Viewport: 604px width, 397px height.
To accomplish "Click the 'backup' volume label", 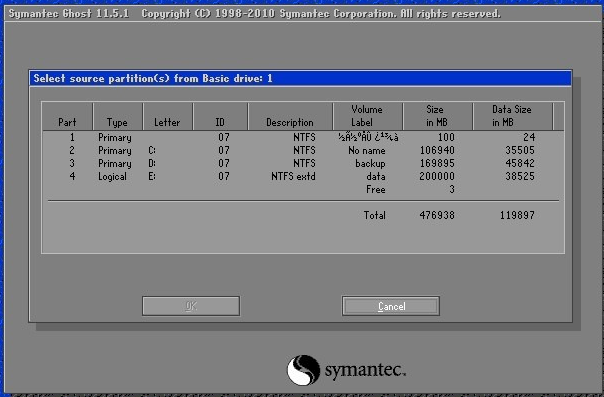I will (370, 163).
